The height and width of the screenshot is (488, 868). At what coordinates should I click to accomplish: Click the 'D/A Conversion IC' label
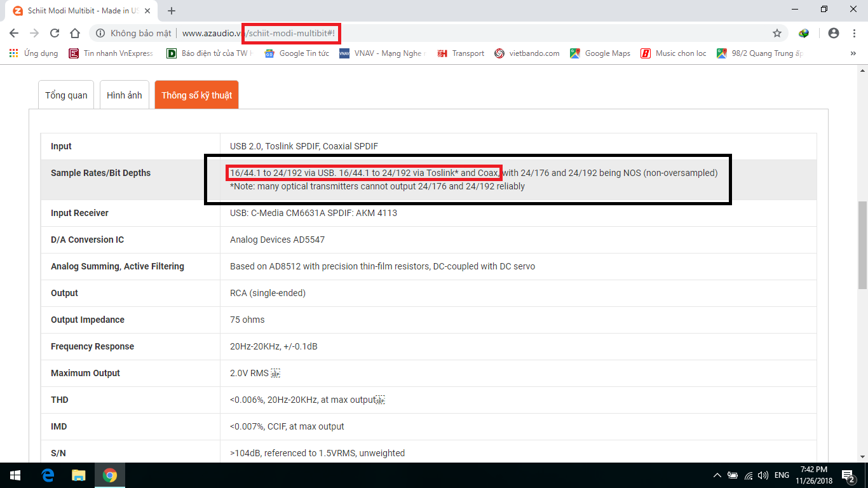87,240
